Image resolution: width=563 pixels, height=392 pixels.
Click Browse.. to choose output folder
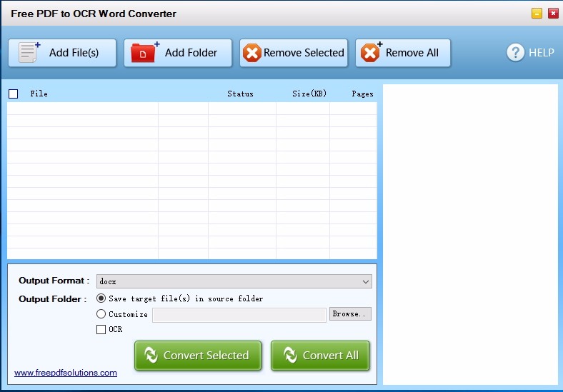(350, 313)
